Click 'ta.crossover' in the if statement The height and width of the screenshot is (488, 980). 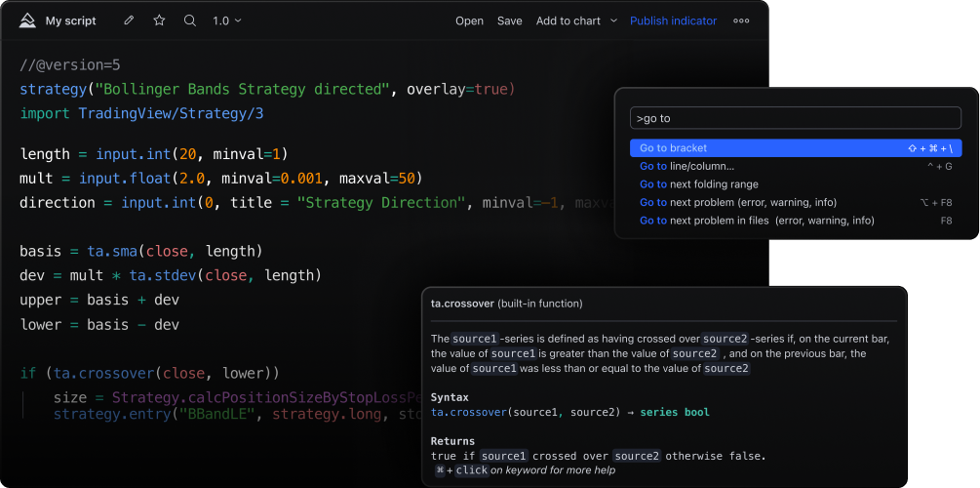[x=103, y=374]
